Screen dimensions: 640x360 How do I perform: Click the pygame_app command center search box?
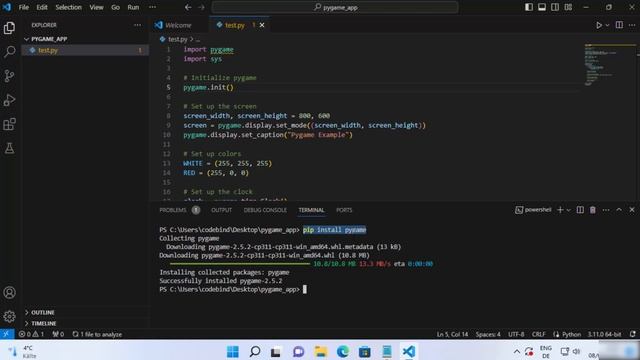[x=335, y=7]
